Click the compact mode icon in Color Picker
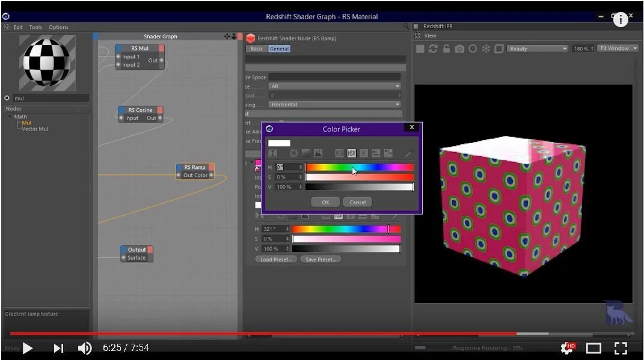Screen dimensions: 644x360 coord(273,153)
